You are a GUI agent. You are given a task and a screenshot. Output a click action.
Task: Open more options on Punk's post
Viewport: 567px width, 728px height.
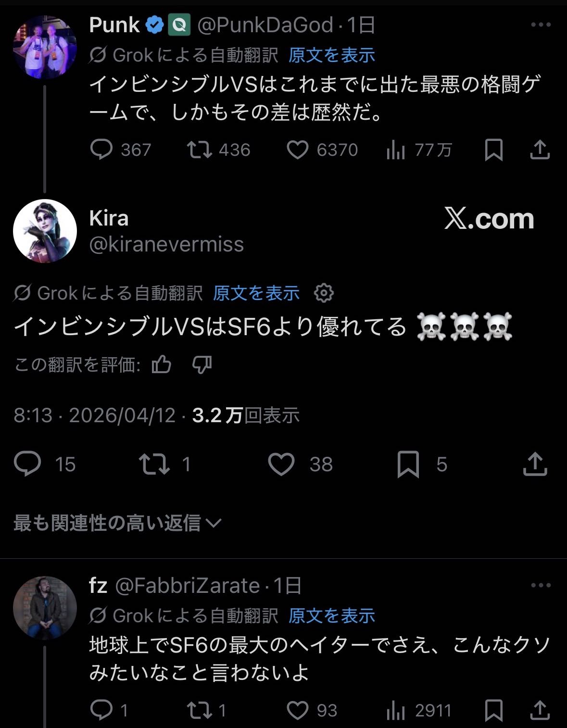541,25
